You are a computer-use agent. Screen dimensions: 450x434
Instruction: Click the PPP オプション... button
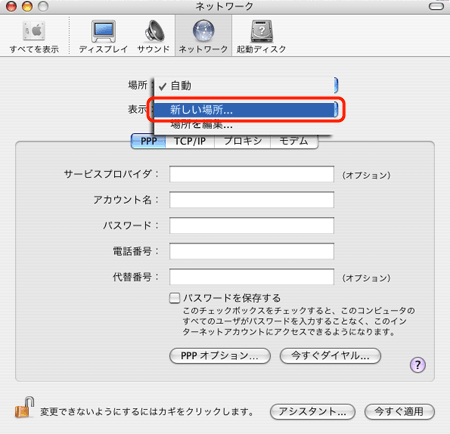220,356
